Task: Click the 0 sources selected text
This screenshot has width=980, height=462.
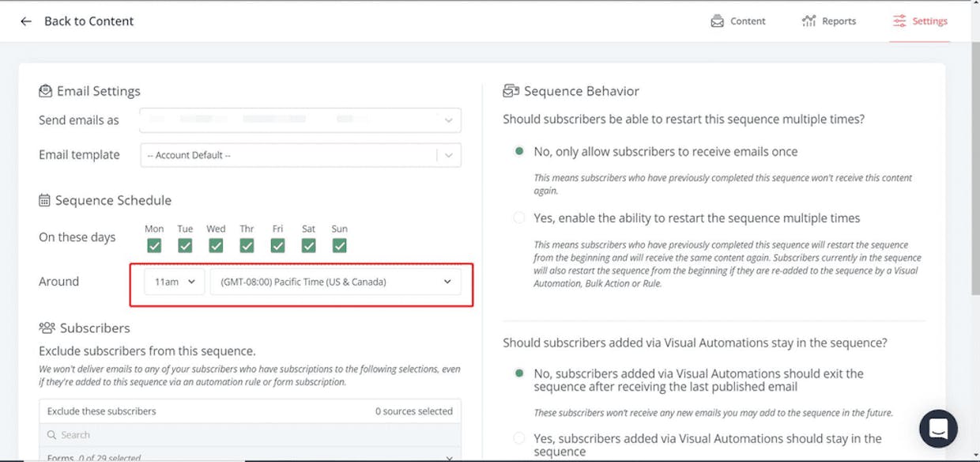Action: pyautogui.click(x=414, y=411)
